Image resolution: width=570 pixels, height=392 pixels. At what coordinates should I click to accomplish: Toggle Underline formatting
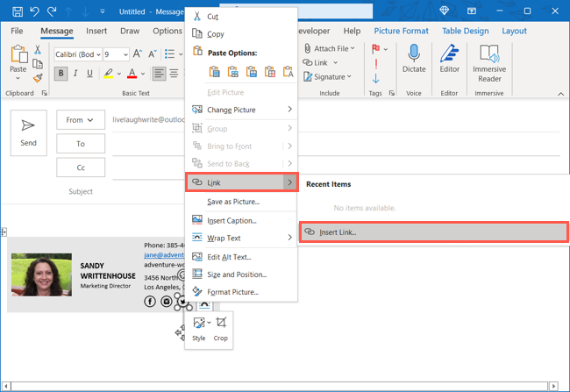coord(91,74)
